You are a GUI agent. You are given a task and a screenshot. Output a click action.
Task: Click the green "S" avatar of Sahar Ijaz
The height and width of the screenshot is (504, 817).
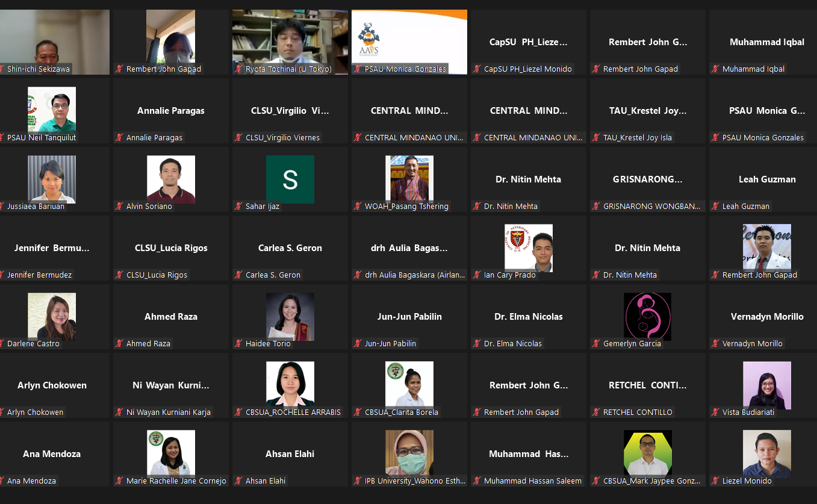(x=290, y=179)
